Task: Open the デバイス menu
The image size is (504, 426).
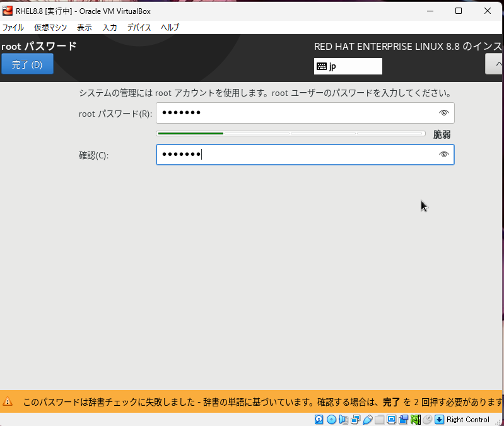Action: 139,28
